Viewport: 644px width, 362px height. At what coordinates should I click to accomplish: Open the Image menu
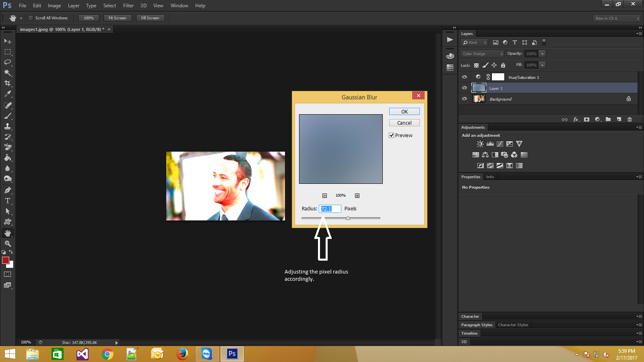(54, 6)
